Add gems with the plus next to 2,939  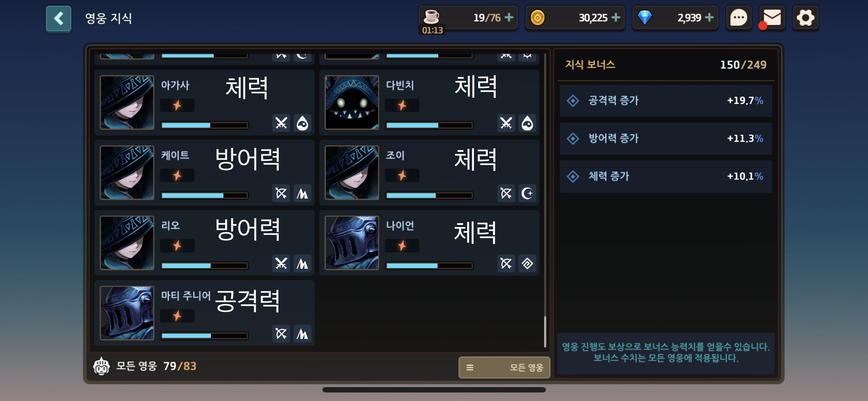pos(709,17)
